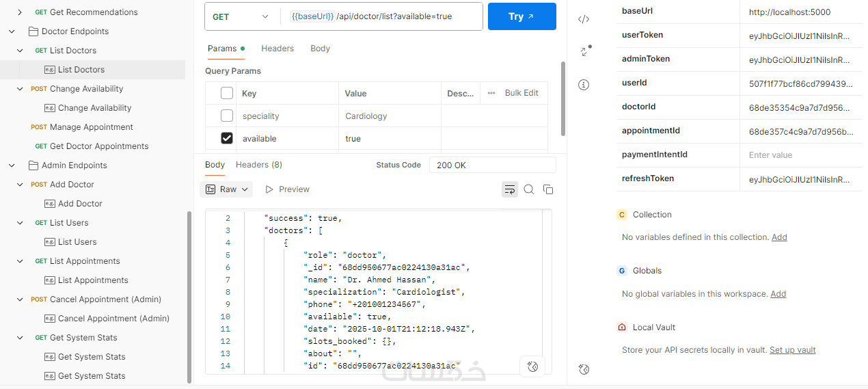Open the GET method dropdown
Image resolution: width=868 pixels, height=389 pixels.
[241, 16]
